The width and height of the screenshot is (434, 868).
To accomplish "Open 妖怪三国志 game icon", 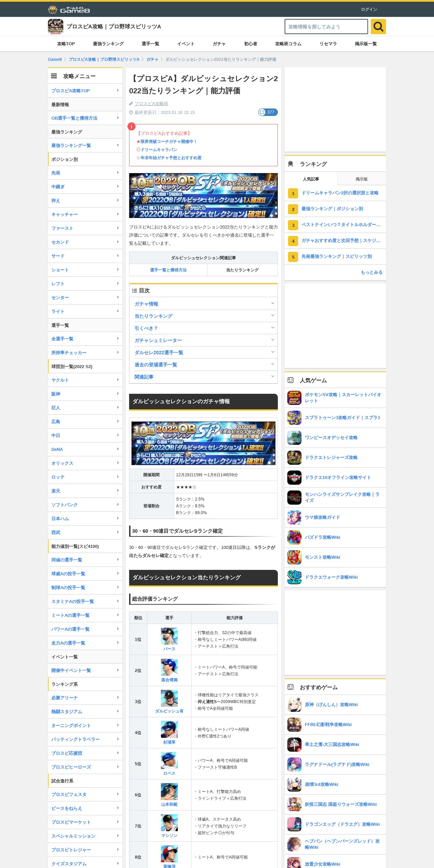I will tap(294, 804).
